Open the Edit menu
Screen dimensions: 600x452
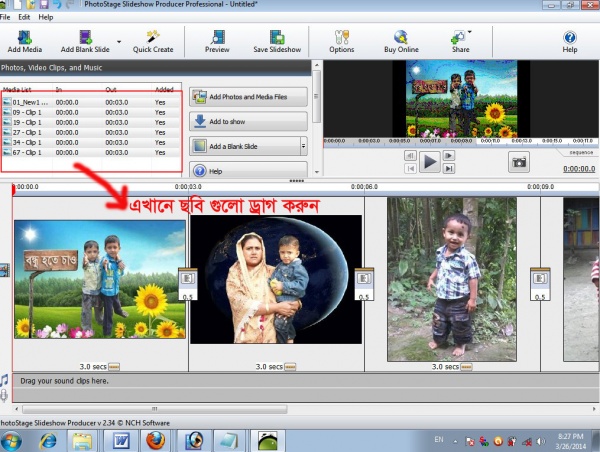pos(24,18)
